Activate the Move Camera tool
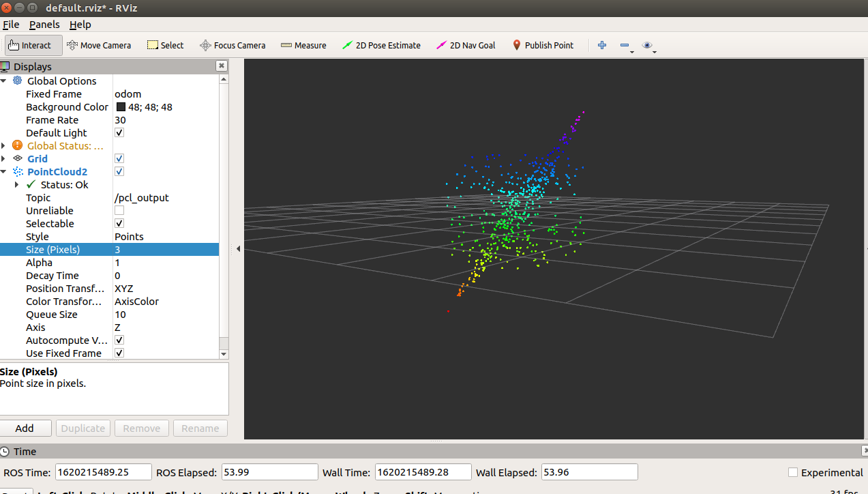This screenshot has height=494, width=868. [99, 46]
